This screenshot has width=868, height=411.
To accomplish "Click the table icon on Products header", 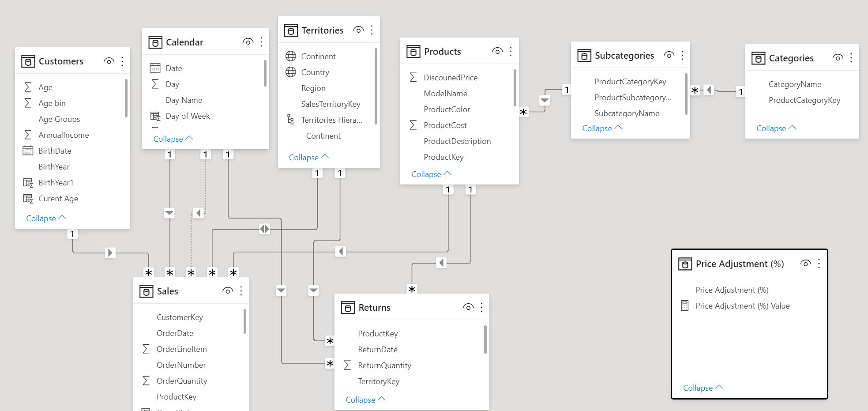I will [x=413, y=51].
